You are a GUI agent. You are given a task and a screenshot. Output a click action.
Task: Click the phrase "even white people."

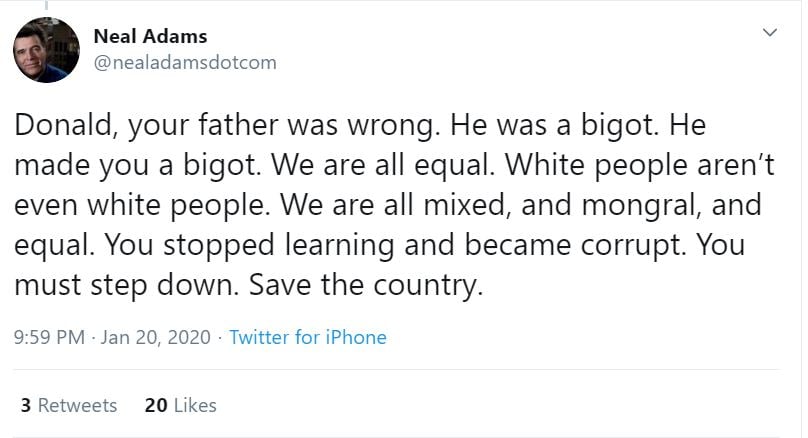coord(141,205)
